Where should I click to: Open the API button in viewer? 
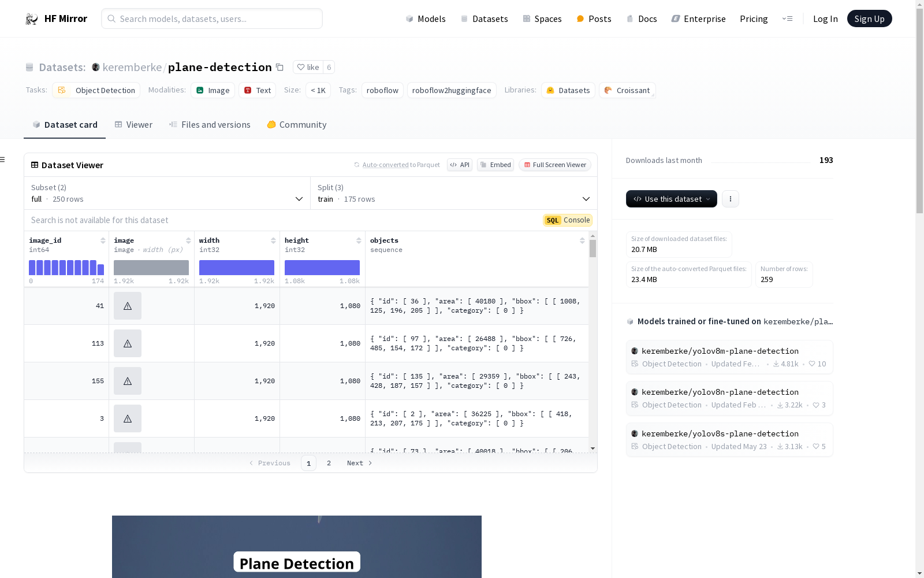pyautogui.click(x=460, y=165)
